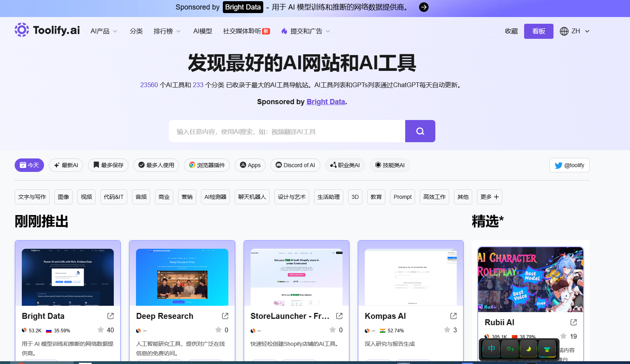The image size is (630, 364).
Task: Open Bright Data card's external link icon
Action: tap(111, 316)
